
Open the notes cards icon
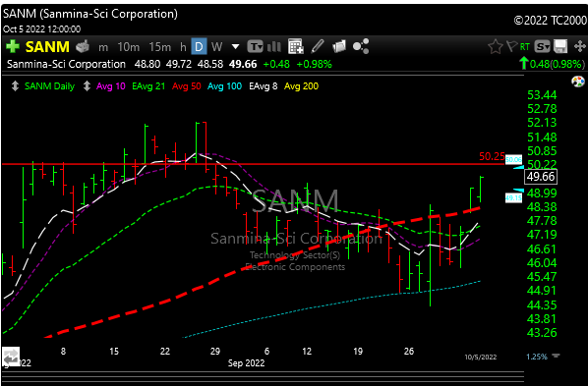pos(339,46)
